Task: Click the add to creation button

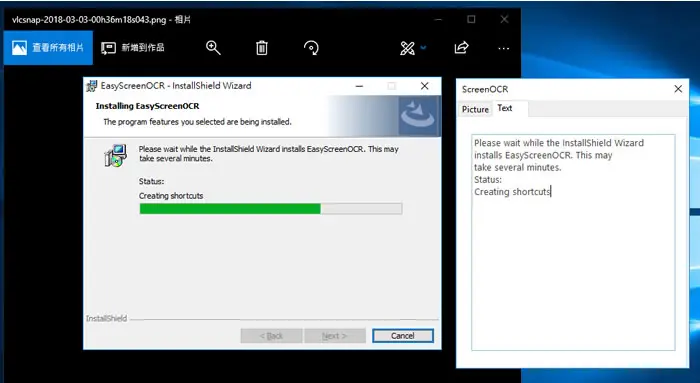Action: coord(133,48)
